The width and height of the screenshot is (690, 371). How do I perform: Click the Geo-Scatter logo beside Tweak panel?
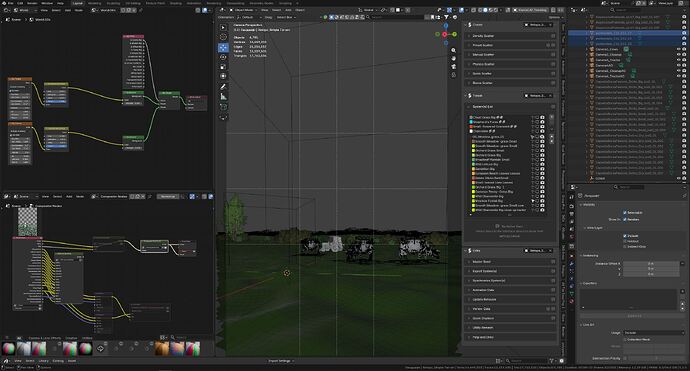[470, 96]
